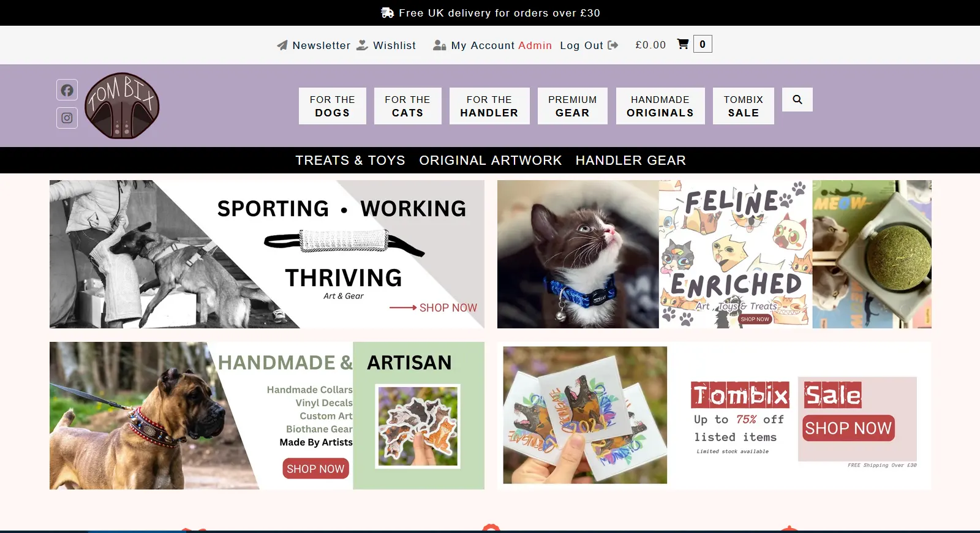Click Shop Now on Handmade & Artisan banner
980x533 pixels.
pyautogui.click(x=315, y=469)
